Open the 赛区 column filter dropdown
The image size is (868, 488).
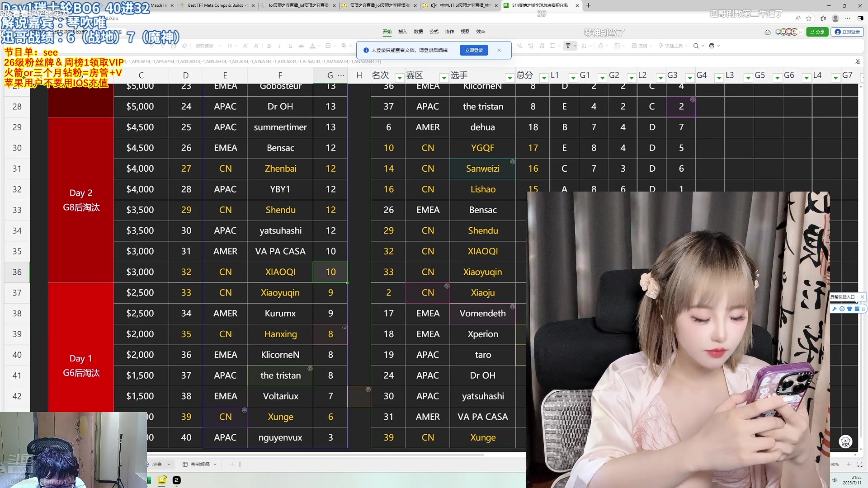pyautogui.click(x=444, y=78)
